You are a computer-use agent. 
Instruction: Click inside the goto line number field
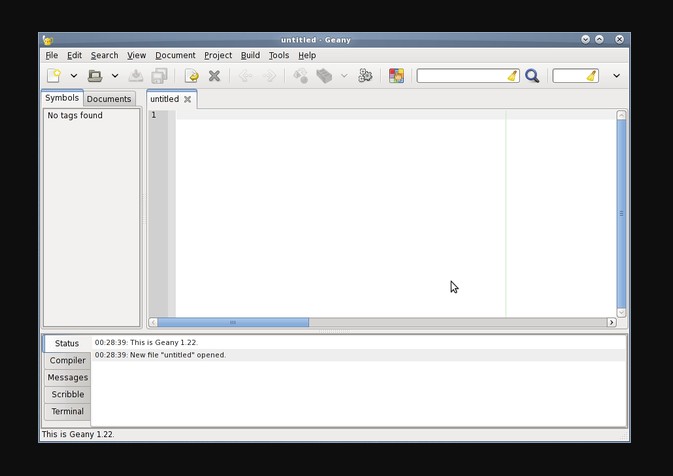tap(569, 76)
